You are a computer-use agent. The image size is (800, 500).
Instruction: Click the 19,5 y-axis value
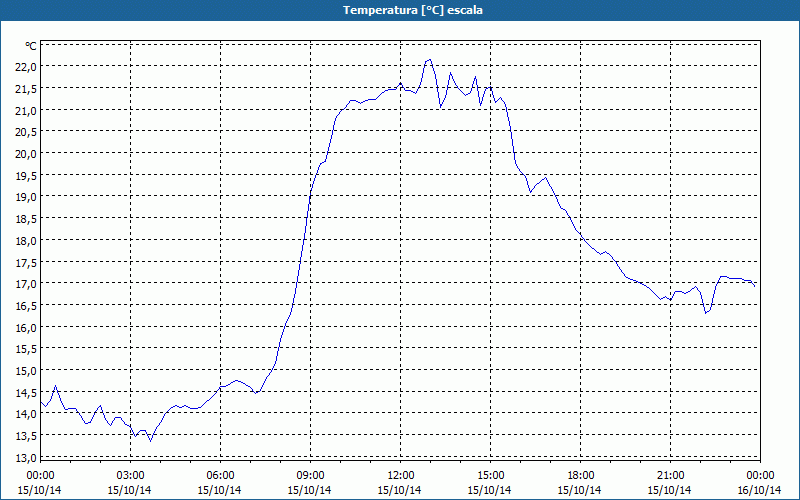(26, 176)
